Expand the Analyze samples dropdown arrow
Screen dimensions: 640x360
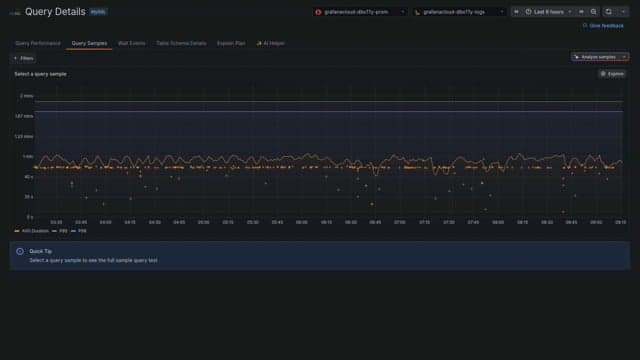[x=624, y=57]
